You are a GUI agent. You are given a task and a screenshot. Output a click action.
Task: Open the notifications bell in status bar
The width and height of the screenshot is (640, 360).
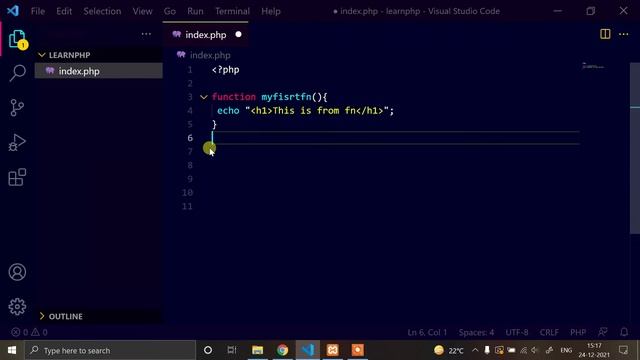[x=624, y=332]
